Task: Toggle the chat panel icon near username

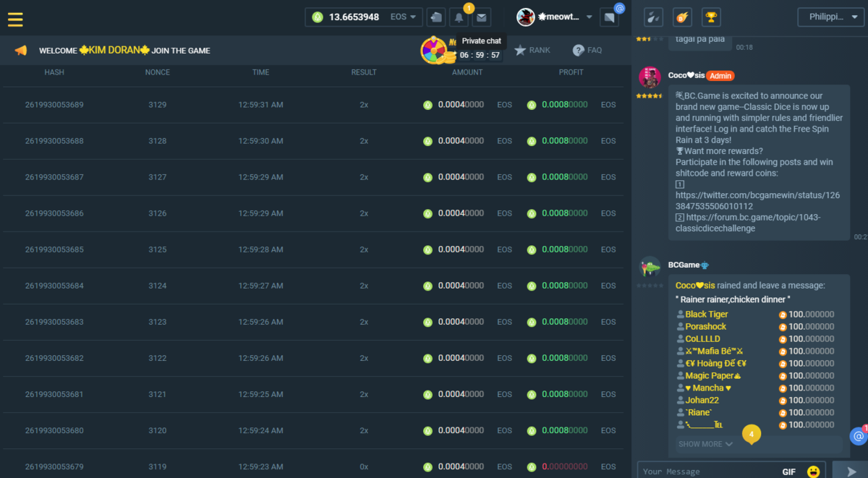Action: pyautogui.click(x=610, y=17)
